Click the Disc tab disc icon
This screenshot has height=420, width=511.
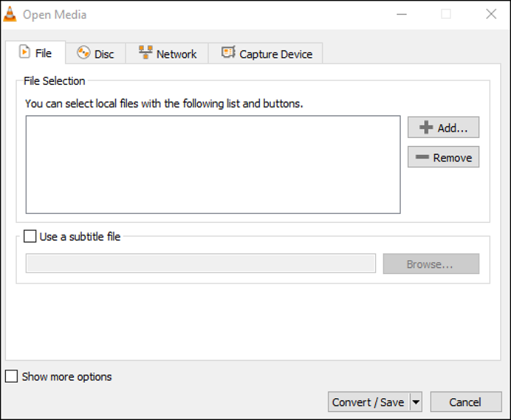point(83,53)
